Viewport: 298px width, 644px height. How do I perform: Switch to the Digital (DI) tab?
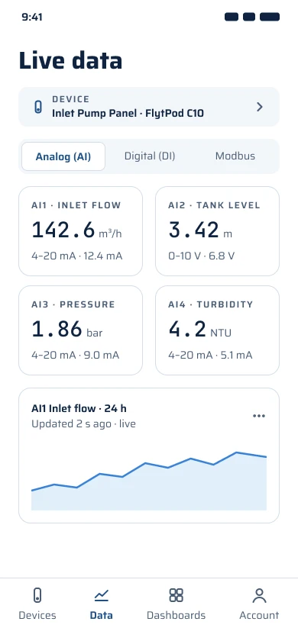(150, 156)
